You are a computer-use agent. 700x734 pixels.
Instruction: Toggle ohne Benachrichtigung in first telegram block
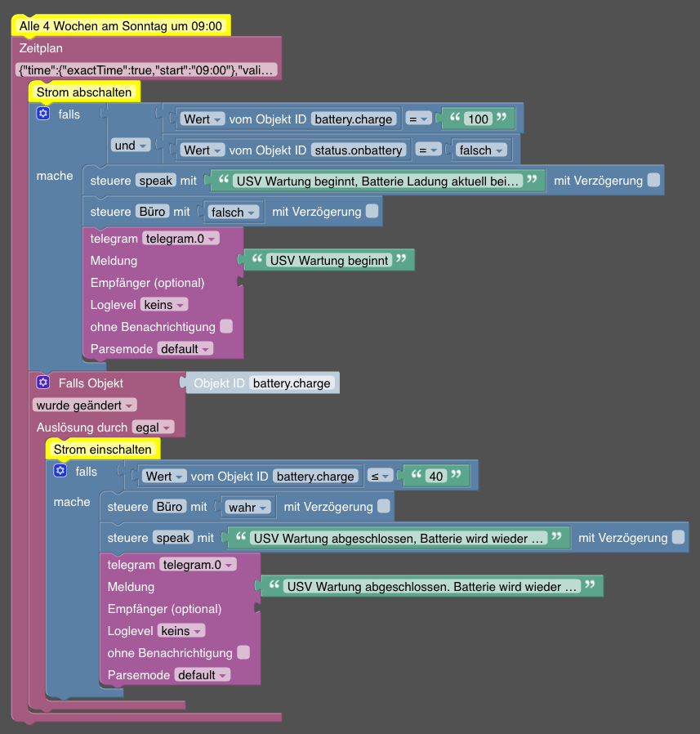click(226, 326)
